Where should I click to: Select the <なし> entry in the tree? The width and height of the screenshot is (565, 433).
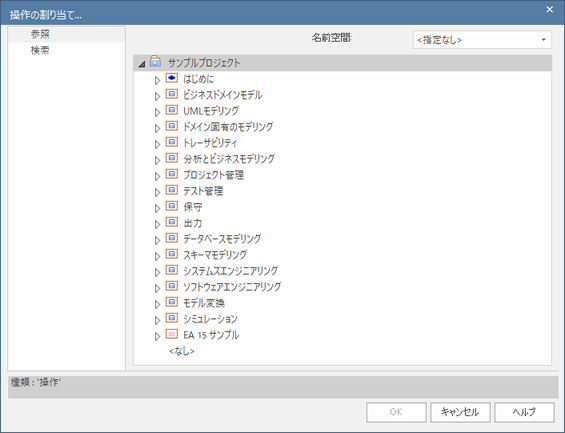tap(182, 351)
